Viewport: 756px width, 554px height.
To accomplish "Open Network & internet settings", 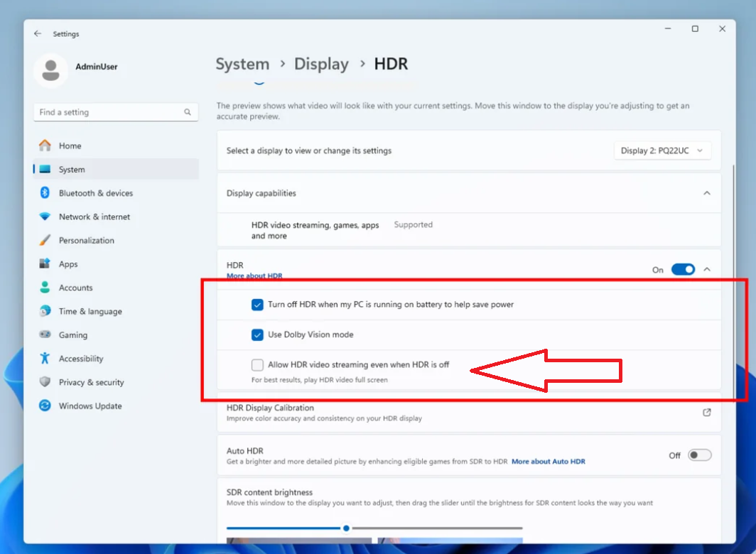I will coord(116,216).
